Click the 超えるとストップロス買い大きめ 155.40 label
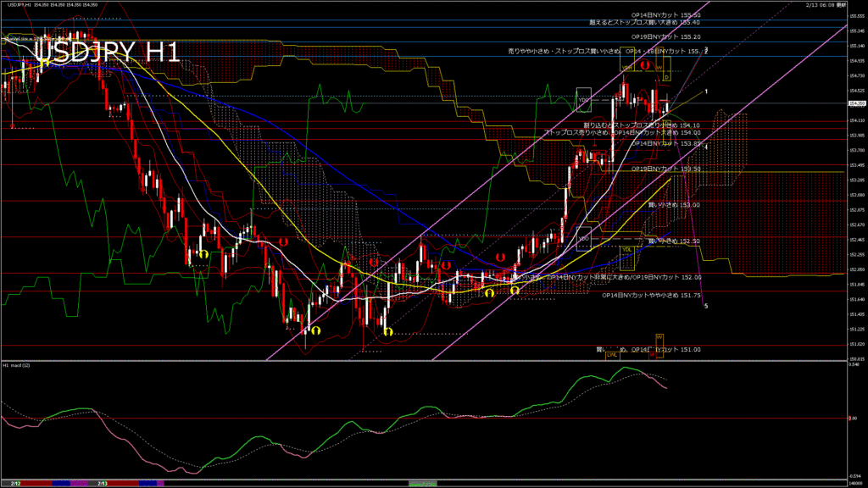This screenshot has height=488, width=868. coord(644,23)
